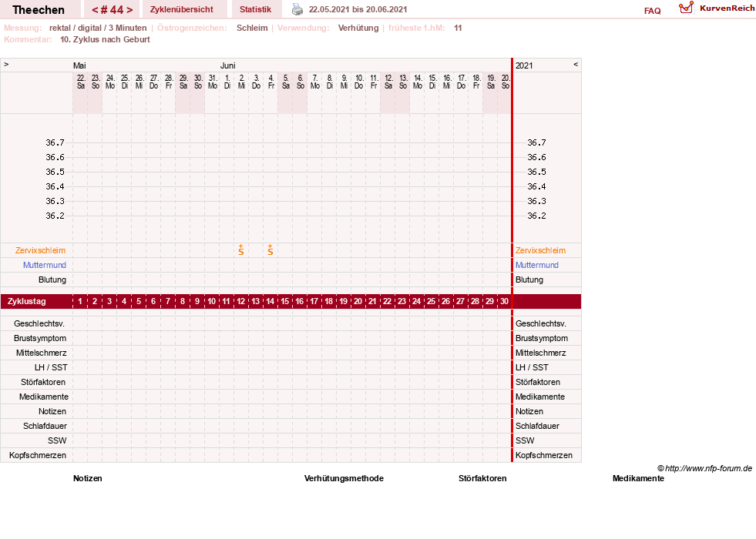
Task: Click the S+ mucus symbol on June 2
Action: pyautogui.click(x=241, y=250)
